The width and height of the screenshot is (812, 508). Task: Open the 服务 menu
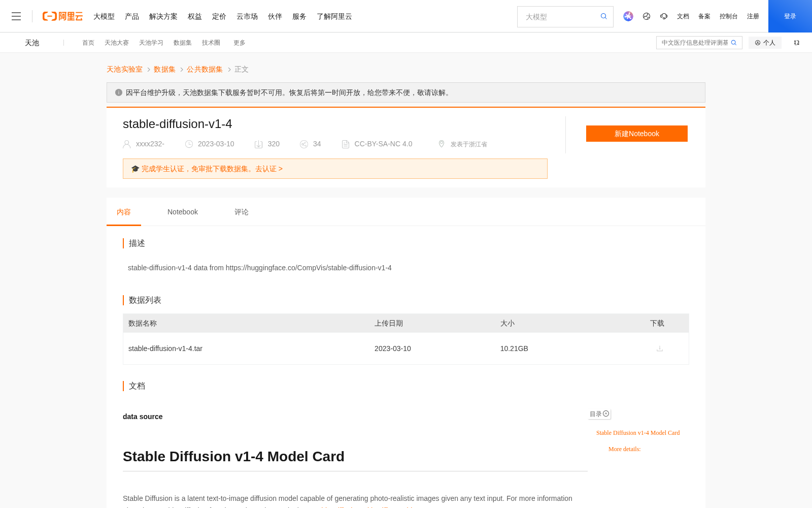[299, 16]
